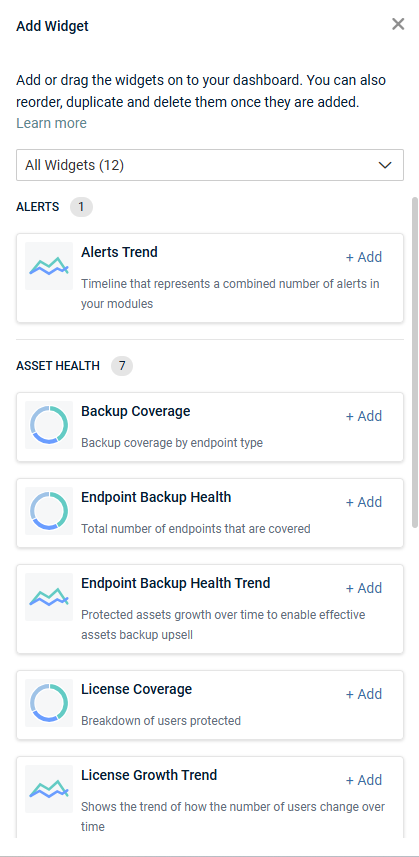Select the Endpoint Backup Health Trend title
The image size is (419, 857).
(x=176, y=583)
